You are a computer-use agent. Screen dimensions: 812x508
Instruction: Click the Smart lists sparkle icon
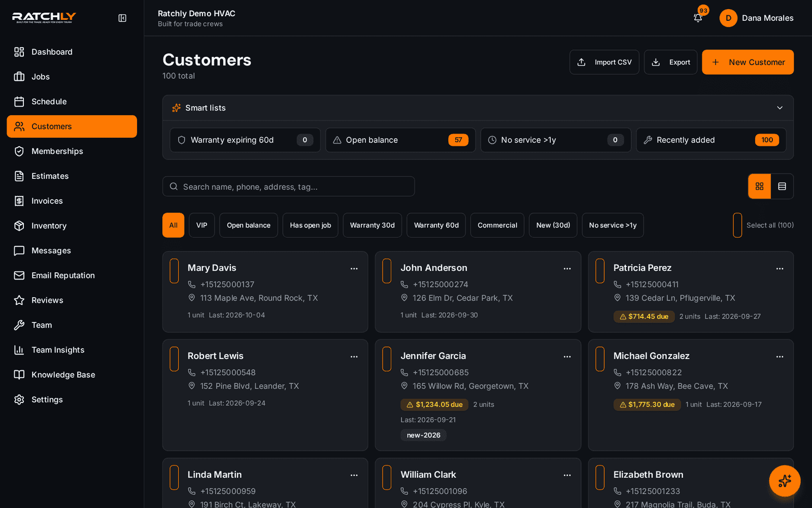point(176,108)
